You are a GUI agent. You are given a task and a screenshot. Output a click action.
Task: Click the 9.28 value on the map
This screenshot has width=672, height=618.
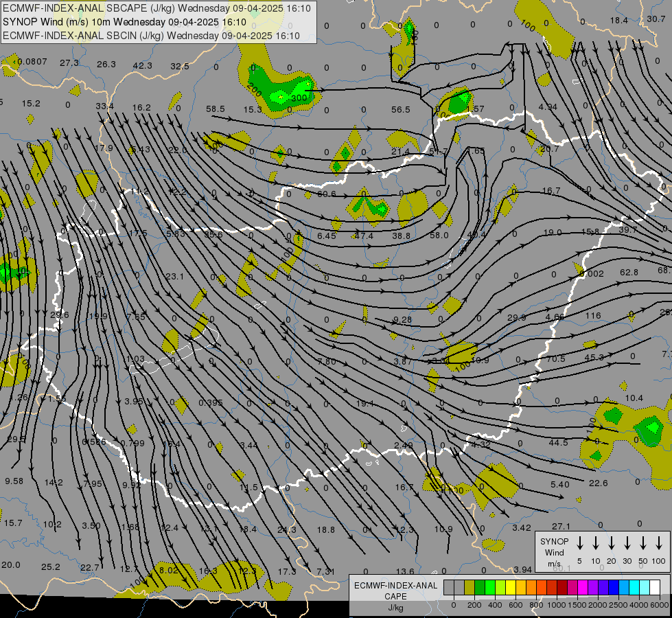(402, 319)
